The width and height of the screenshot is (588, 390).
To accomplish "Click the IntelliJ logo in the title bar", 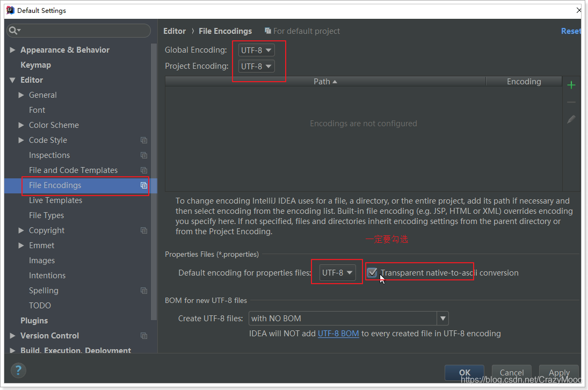I will coord(10,10).
